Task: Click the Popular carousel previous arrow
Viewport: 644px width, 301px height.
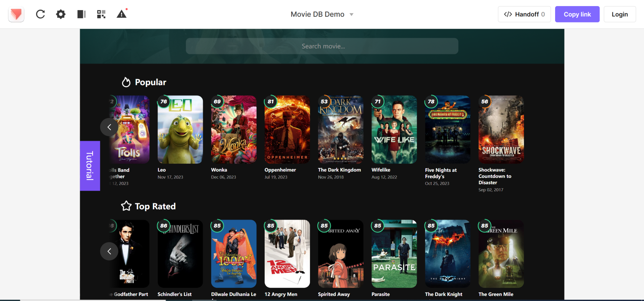Action: coord(109,127)
